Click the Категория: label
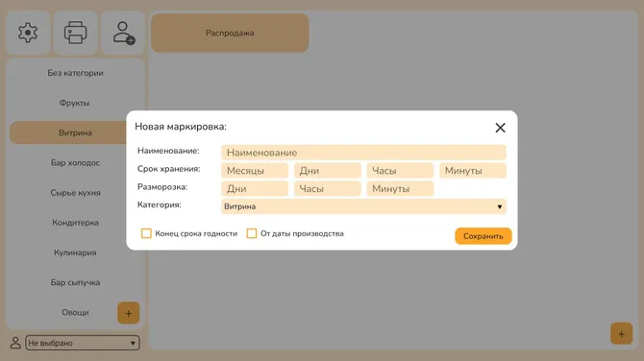The image size is (644, 361). tap(160, 205)
